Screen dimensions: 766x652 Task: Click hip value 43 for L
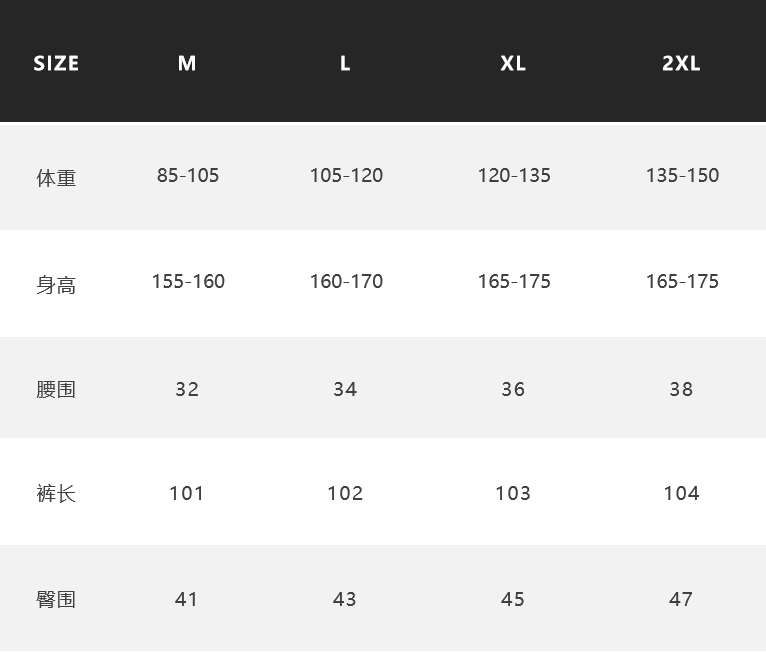344,599
